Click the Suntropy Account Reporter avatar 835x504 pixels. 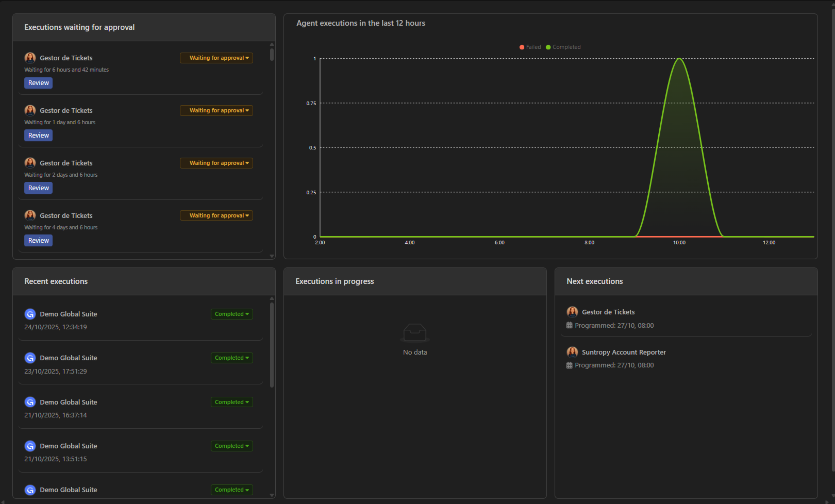point(572,352)
